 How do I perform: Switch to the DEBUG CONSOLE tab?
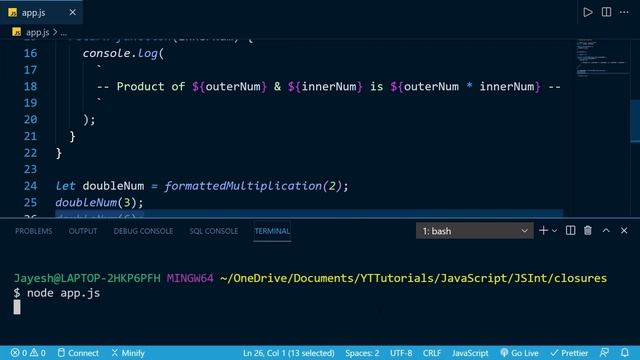(x=143, y=231)
